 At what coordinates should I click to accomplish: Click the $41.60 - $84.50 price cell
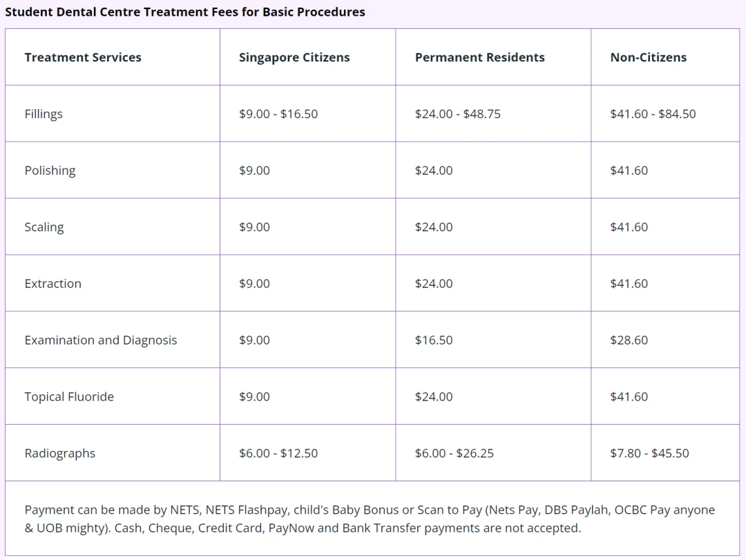(x=653, y=114)
